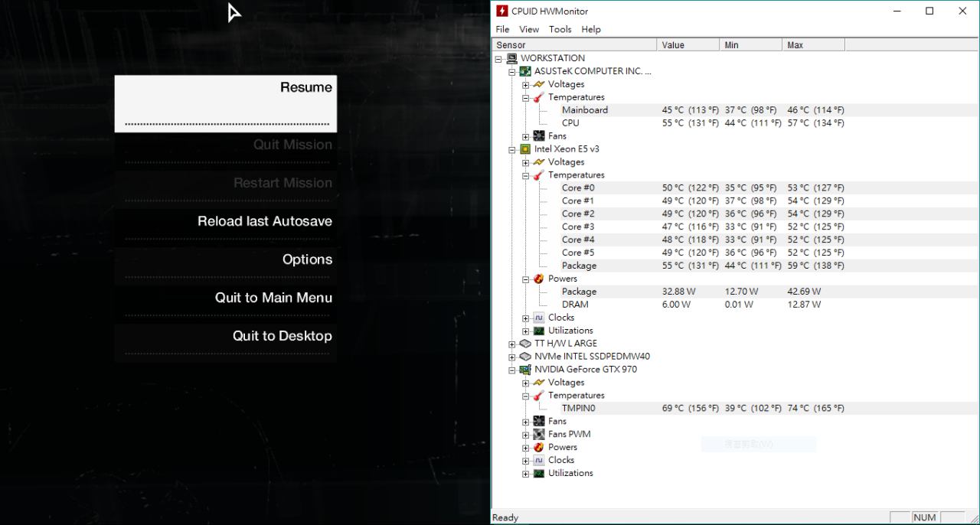Open the Tools menu in HWMonitor
The image size is (980, 525).
[560, 29]
